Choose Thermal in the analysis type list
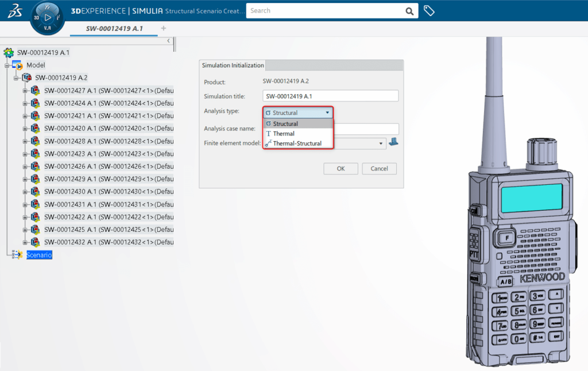This screenshot has width=588, height=371. (298, 134)
